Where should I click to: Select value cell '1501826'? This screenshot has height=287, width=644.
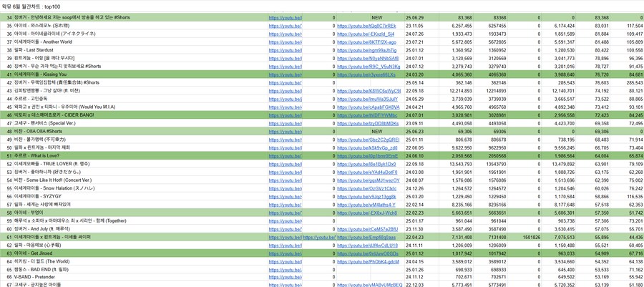coord(525,237)
